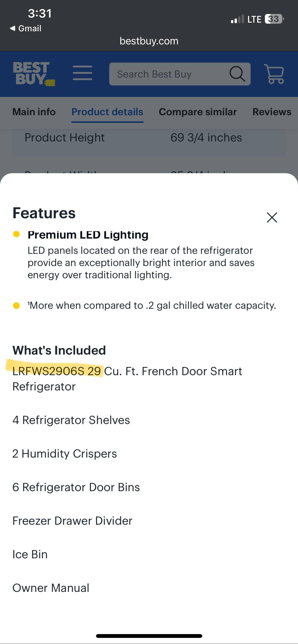The image size is (298, 644).
Task: Open the shopping cart
Action: 274,74
